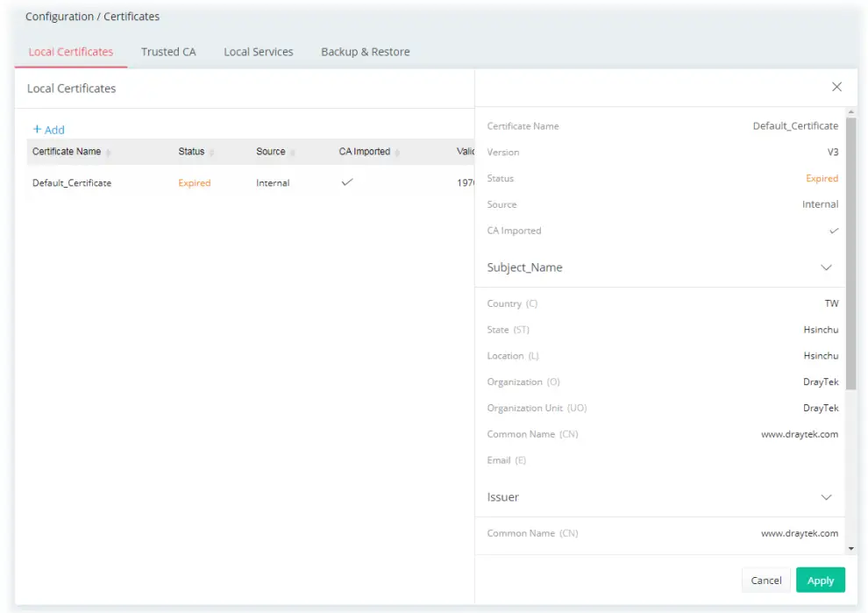
Task: Sort by Status column arrows
Action: pos(211,153)
